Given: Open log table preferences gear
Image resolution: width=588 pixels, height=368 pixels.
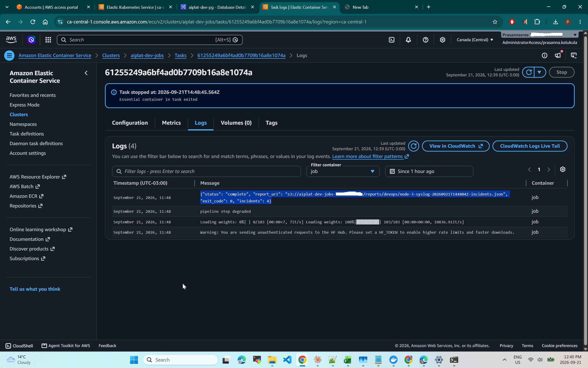Looking at the screenshot, I should point(563,170).
